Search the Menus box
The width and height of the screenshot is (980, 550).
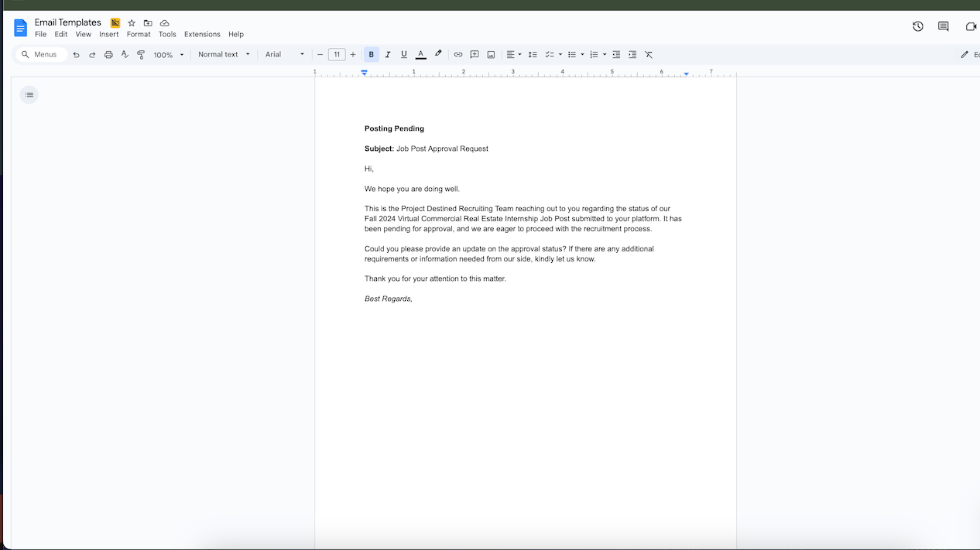point(41,55)
